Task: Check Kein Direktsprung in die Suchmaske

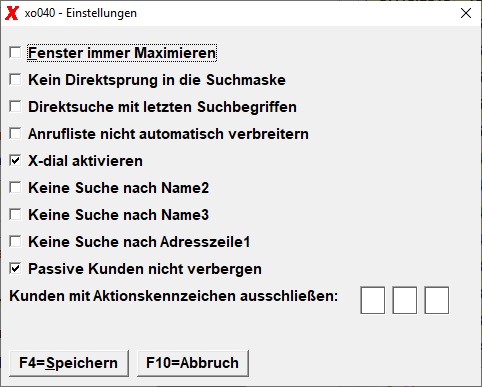Action: point(15,80)
